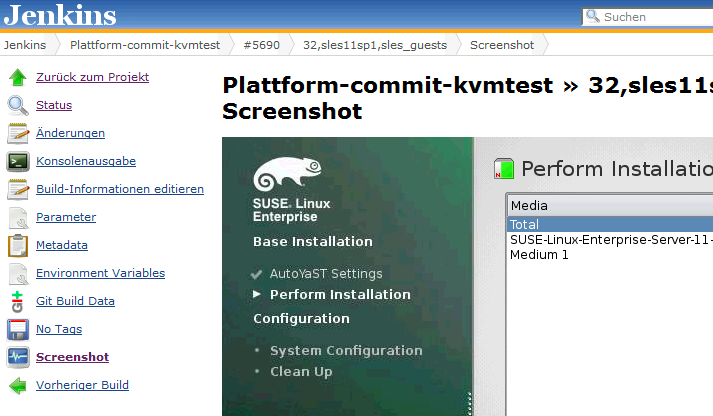Viewport: 713px width, 416px height.
Task: Click the Configuration heading
Action: [x=301, y=319]
